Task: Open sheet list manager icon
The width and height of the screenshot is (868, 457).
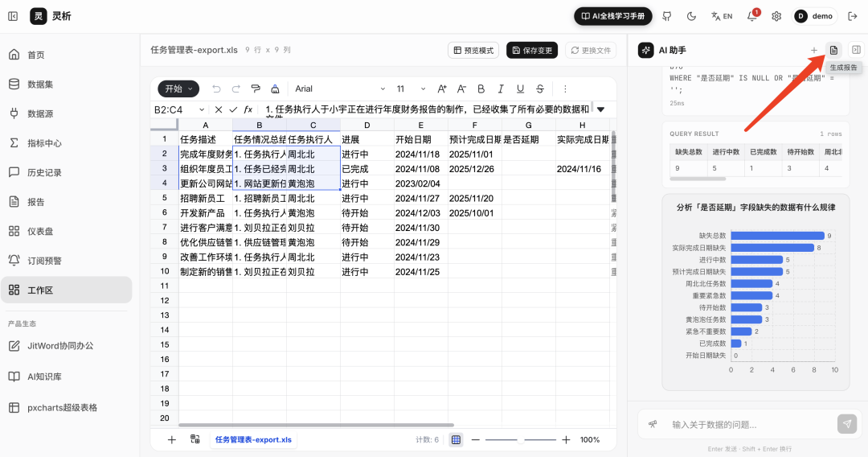Action: click(x=194, y=439)
